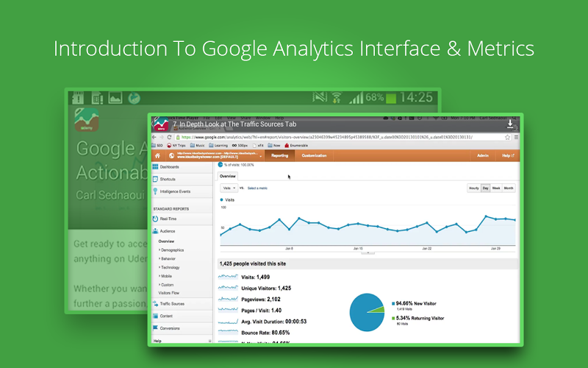The width and height of the screenshot is (588, 368).
Task: Click the Analytics home icon in orange bar
Action: [157, 155]
